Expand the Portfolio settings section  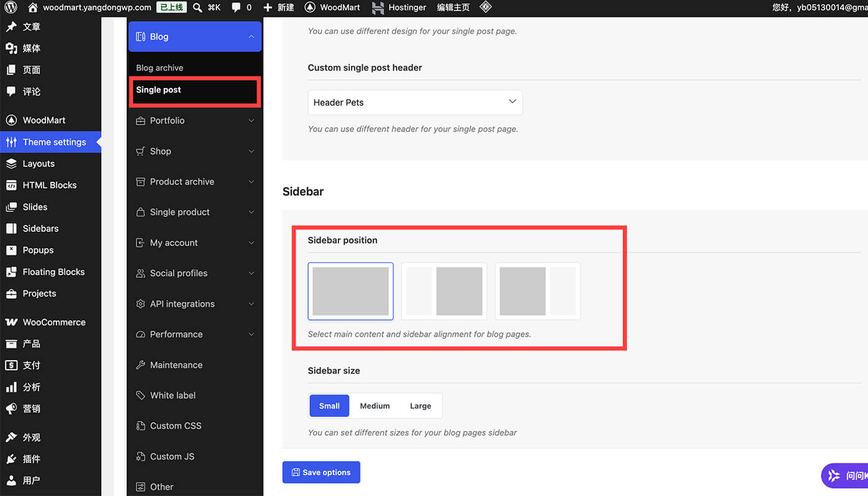(x=195, y=121)
